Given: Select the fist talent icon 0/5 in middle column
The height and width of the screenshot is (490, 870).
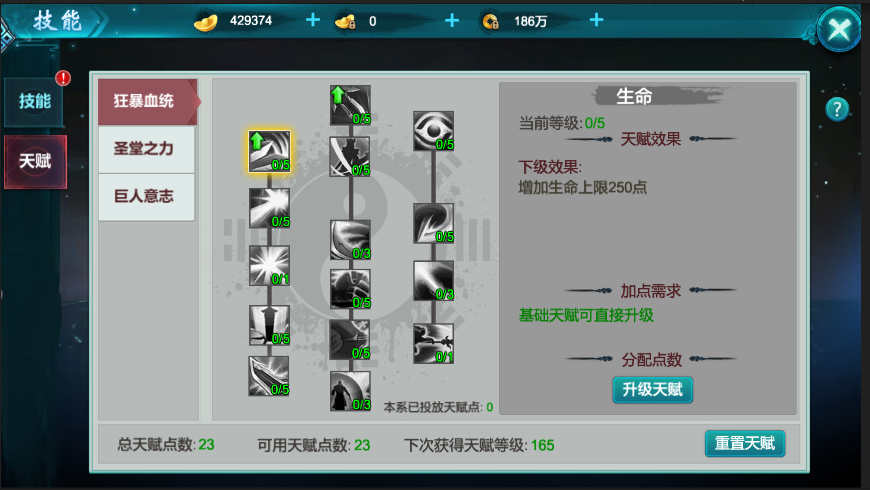Looking at the screenshot, I should click(350, 289).
